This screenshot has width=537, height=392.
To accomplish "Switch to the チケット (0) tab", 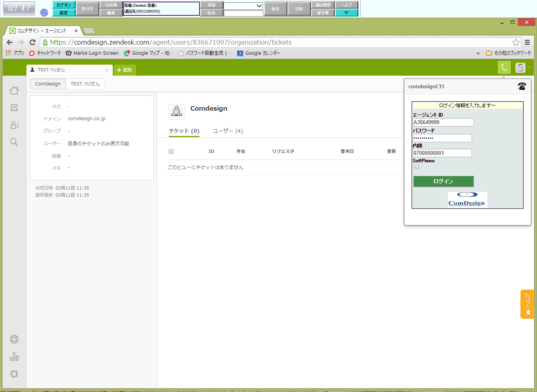I will [184, 131].
